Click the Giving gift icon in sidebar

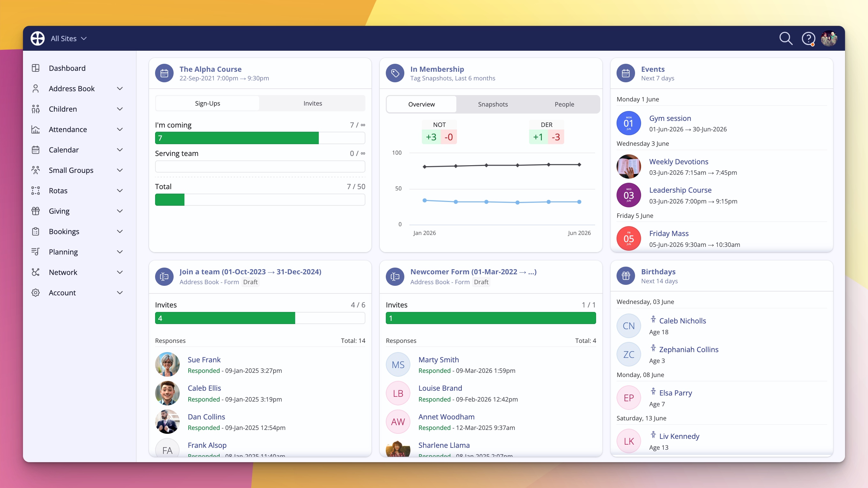[x=35, y=211]
